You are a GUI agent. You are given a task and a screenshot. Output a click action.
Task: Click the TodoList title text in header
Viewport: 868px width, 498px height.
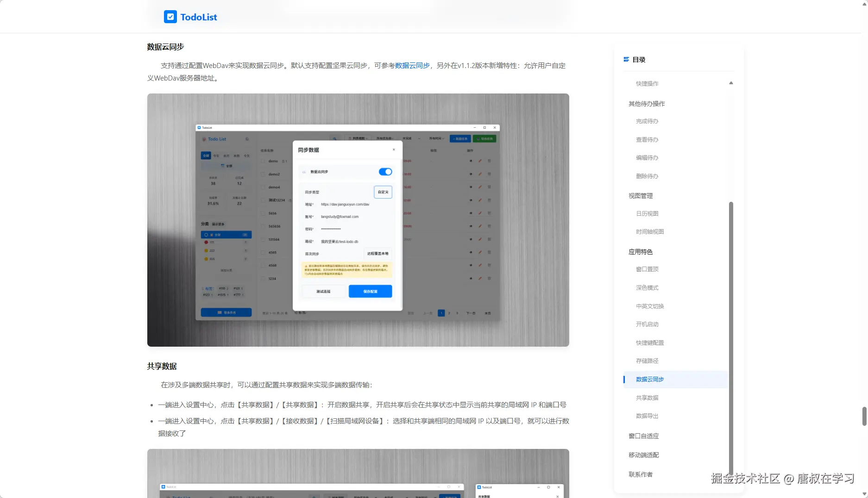pos(199,17)
